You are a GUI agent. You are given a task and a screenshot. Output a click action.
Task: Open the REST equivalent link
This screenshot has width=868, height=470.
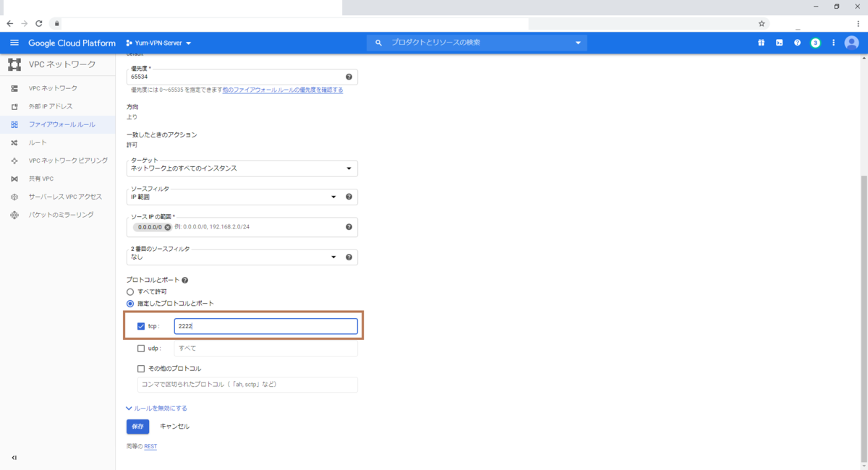pos(150,447)
